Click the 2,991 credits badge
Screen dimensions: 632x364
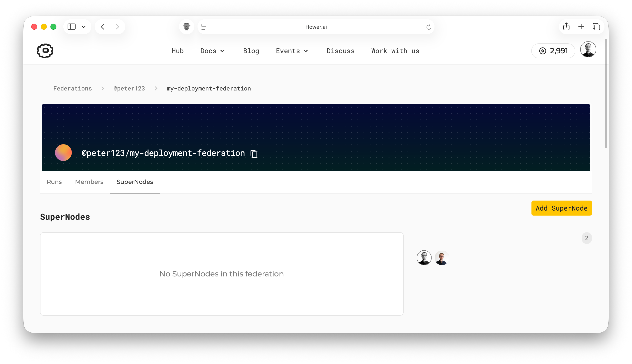[x=553, y=51]
